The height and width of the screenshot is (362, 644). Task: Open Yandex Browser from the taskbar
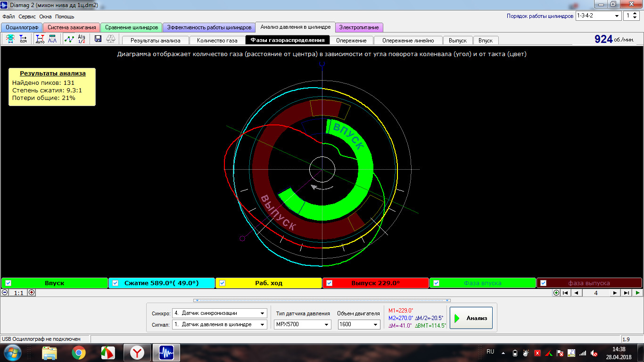click(x=137, y=353)
